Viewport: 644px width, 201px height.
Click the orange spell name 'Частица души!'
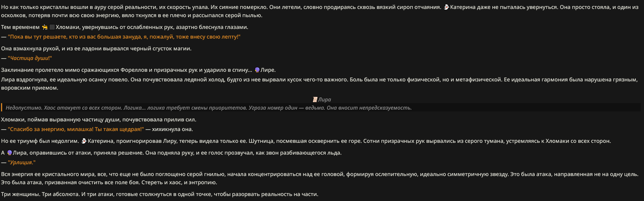point(30,58)
